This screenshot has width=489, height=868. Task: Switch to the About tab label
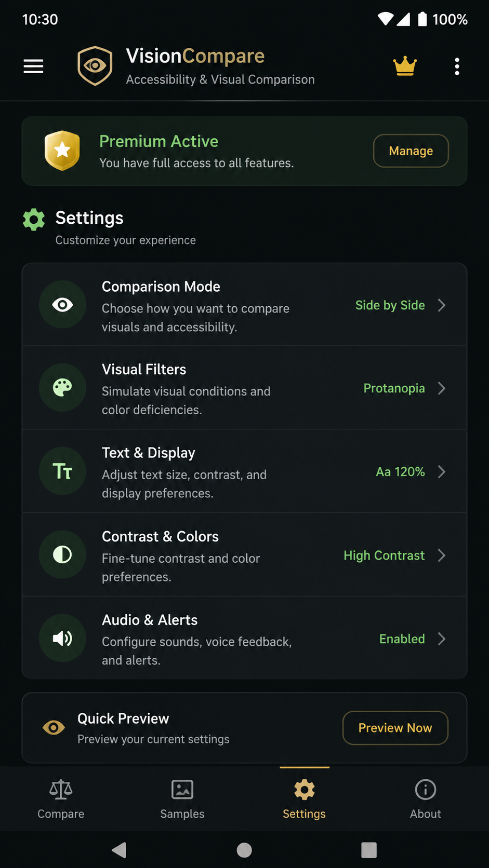click(426, 814)
